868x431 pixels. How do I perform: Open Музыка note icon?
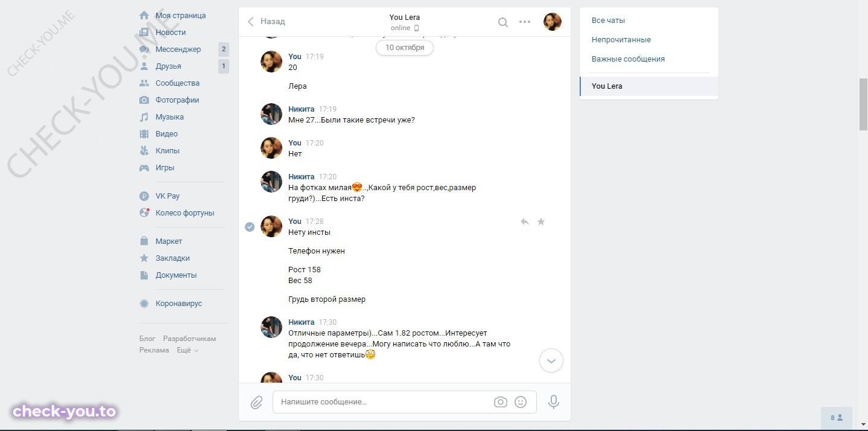(x=144, y=117)
